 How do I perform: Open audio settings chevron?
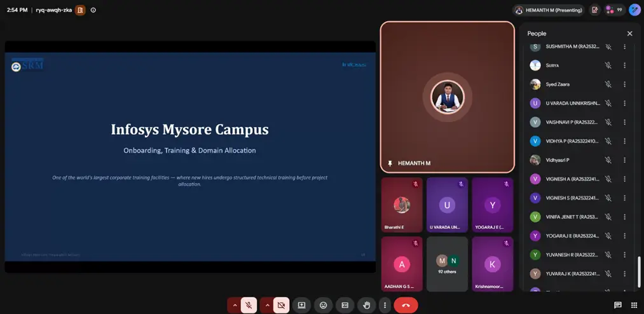pos(235,305)
